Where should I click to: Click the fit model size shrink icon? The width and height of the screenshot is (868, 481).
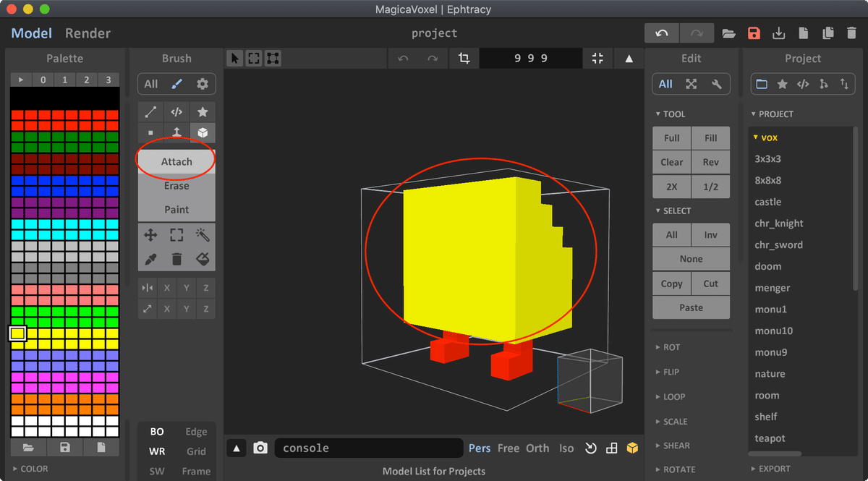[x=597, y=59]
